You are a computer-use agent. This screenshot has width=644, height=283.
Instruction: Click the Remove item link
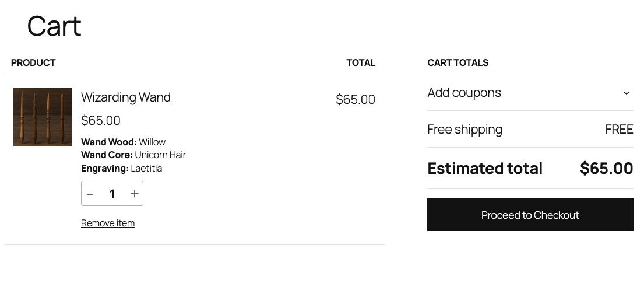point(108,223)
